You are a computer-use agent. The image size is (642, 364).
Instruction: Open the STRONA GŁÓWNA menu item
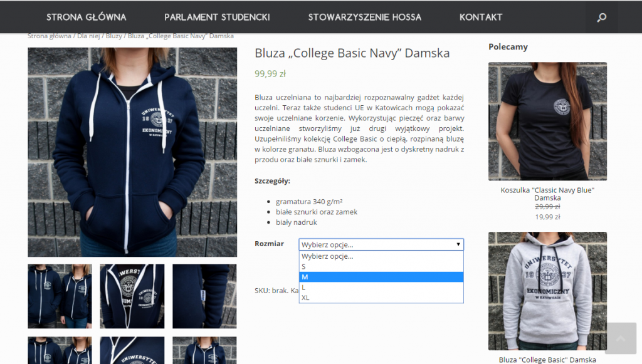pos(87,17)
